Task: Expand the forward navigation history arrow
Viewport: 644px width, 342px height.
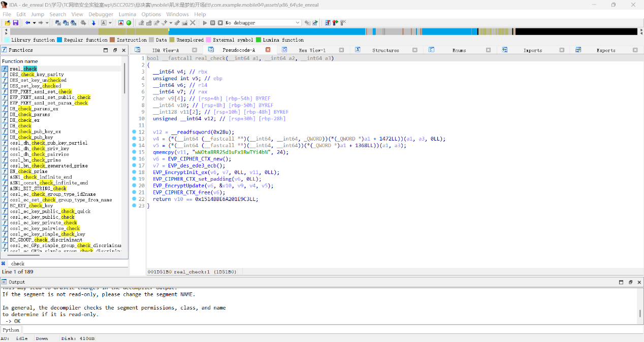Action: point(47,23)
